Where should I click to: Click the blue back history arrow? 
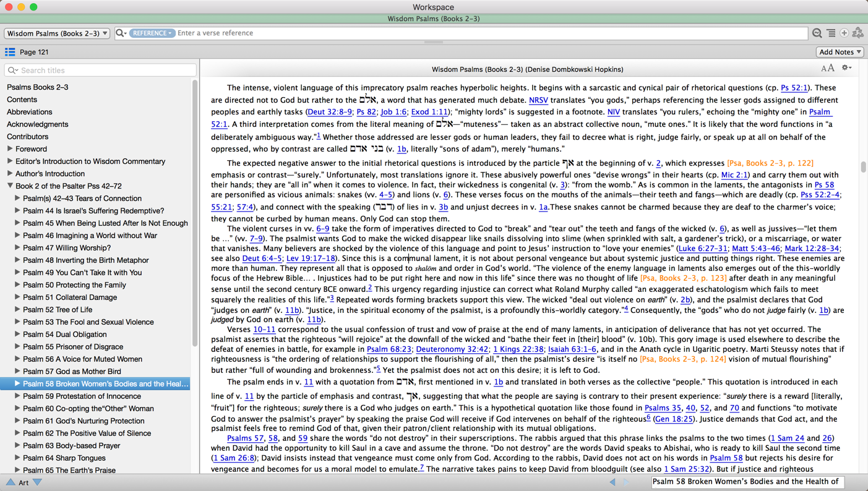(x=612, y=482)
